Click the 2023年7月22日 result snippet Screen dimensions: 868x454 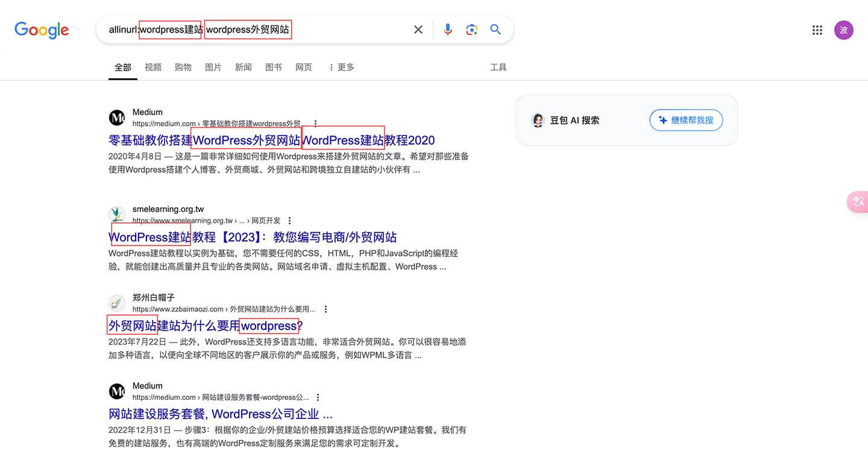[x=288, y=349]
